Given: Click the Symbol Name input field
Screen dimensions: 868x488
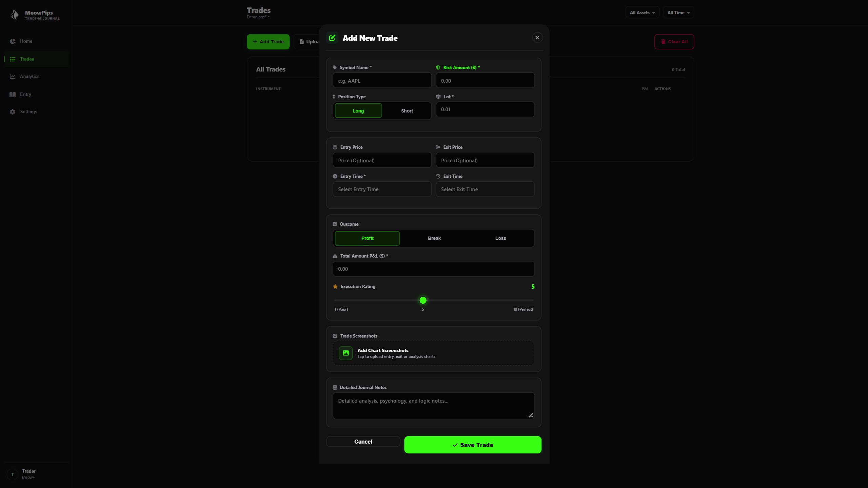Looking at the screenshot, I should (x=382, y=81).
